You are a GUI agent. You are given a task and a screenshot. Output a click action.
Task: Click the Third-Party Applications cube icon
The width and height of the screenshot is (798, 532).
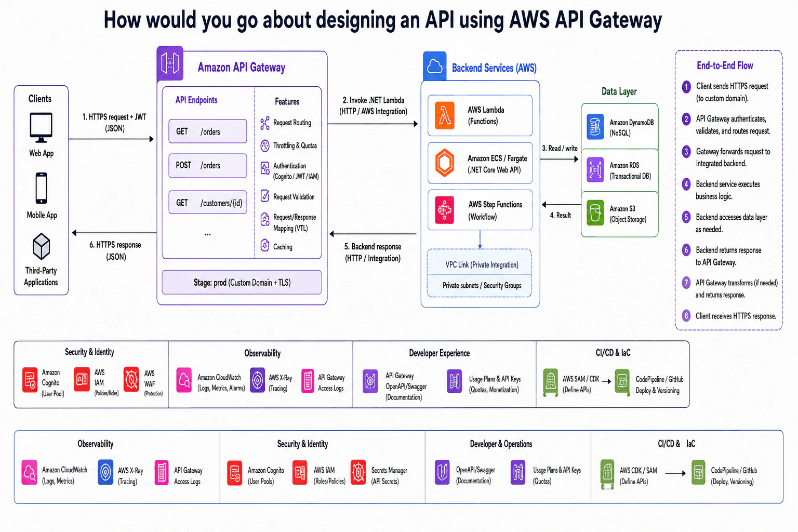coord(42,246)
